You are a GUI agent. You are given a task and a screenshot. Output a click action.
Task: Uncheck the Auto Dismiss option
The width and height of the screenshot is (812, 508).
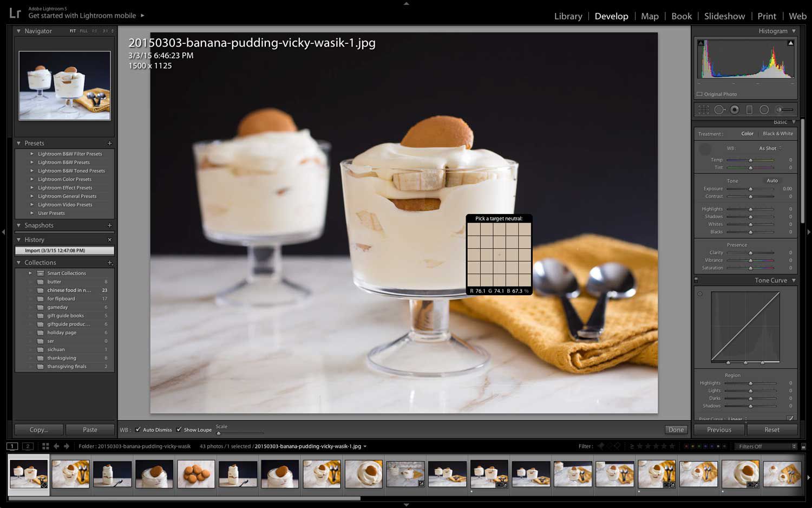coord(139,429)
